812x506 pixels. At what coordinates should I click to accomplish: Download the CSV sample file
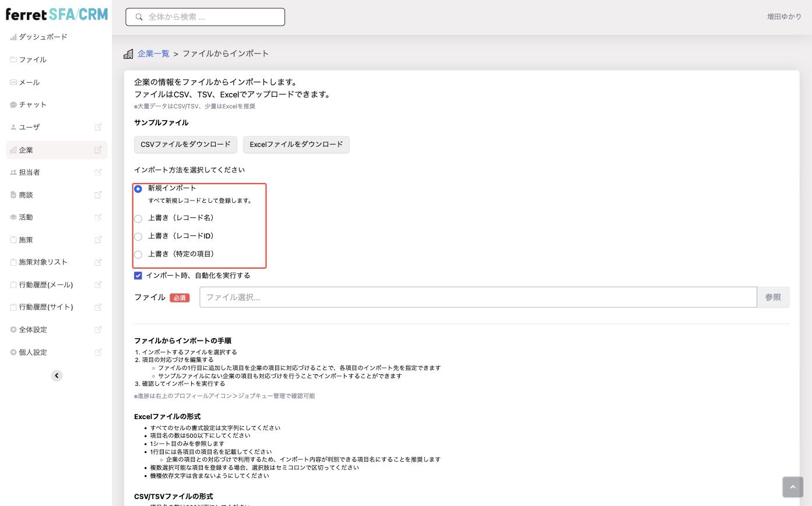[x=185, y=145]
